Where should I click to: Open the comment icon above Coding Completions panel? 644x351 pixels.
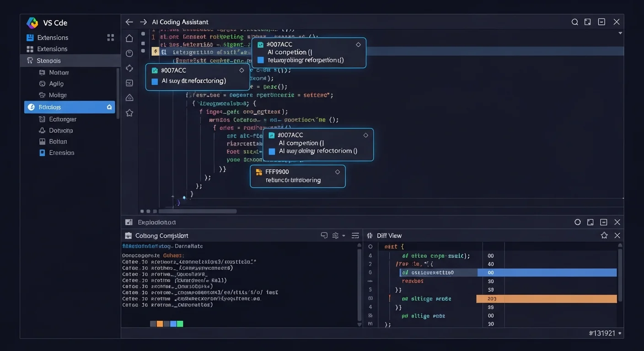(325, 235)
